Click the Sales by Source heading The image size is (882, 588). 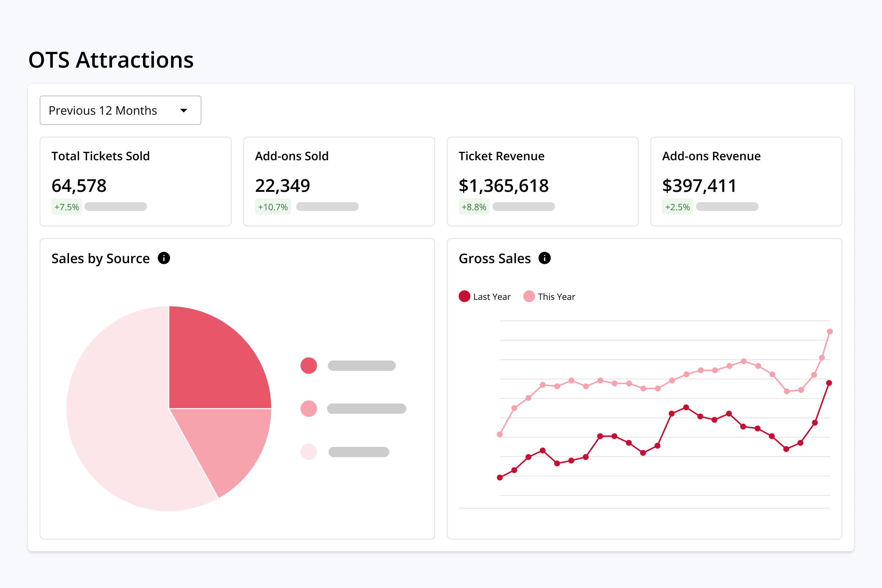click(x=100, y=259)
